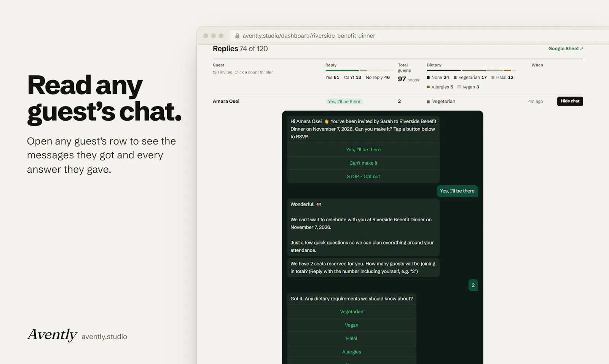Click 'Can't make it' chat option
This screenshot has height=364, width=609.
(363, 163)
